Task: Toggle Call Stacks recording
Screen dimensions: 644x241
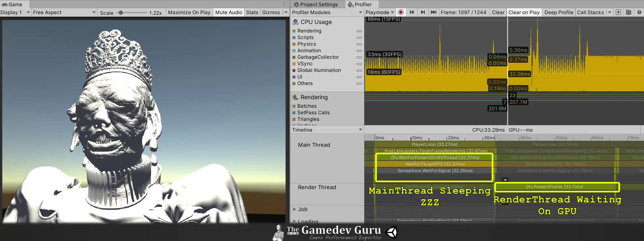Action: [x=590, y=12]
